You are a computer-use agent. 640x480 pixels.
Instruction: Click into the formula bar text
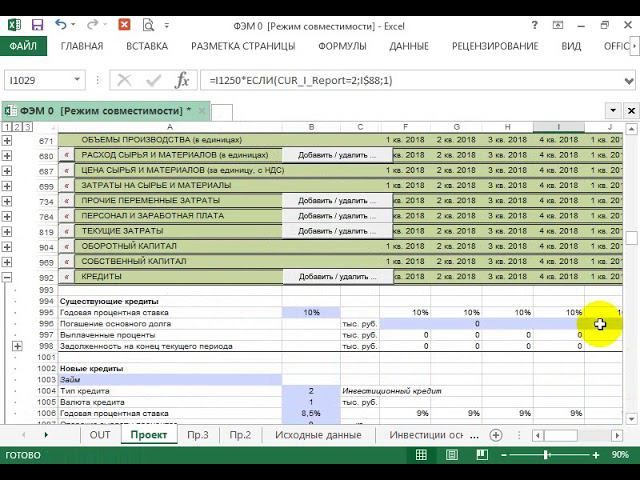tap(410, 80)
